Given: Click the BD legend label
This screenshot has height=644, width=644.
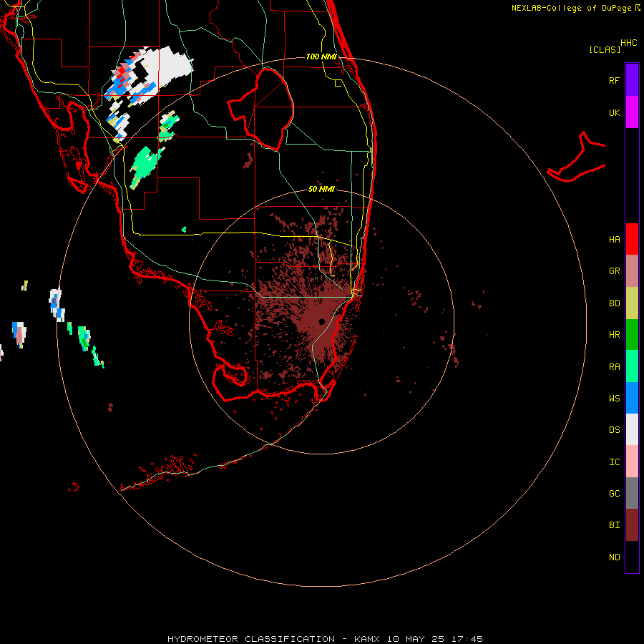Looking at the screenshot, I should pos(614,303).
